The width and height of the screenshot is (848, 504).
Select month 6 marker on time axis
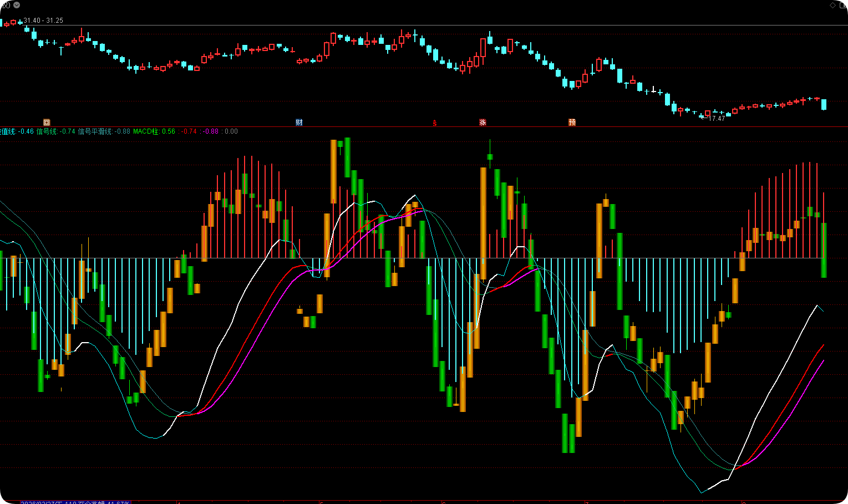coord(443,502)
